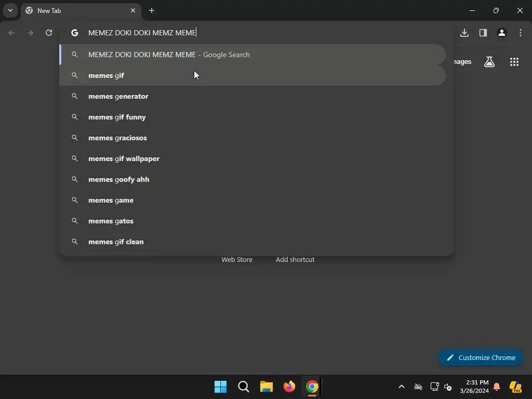Pick the 'memes goofy ahh' suggestion
532x399 pixels.
tap(252, 179)
